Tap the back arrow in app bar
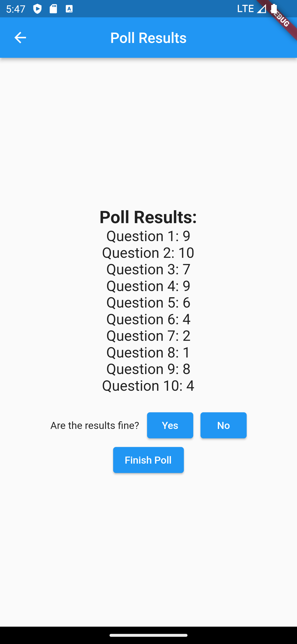The height and width of the screenshot is (644, 297). pyautogui.click(x=20, y=38)
